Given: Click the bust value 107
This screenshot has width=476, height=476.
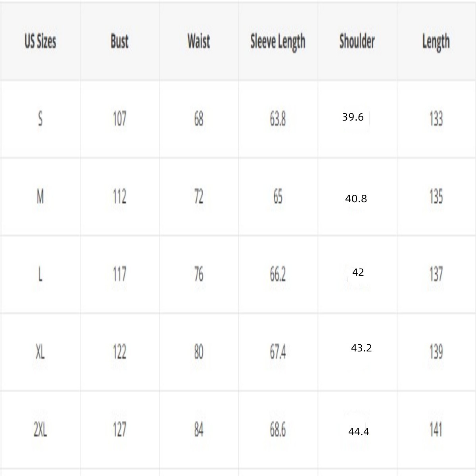Looking at the screenshot, I should click(x=119, y=119).
